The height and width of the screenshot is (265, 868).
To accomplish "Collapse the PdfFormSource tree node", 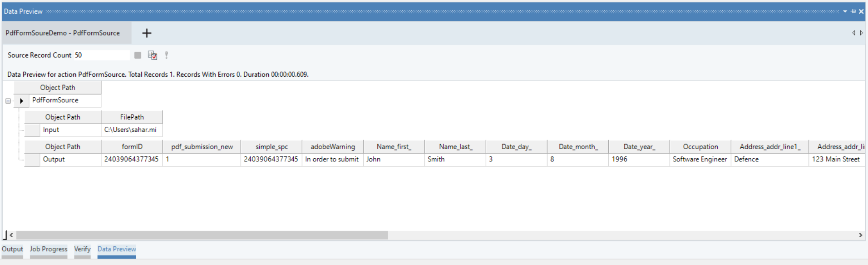I will (x=8, y=101).
